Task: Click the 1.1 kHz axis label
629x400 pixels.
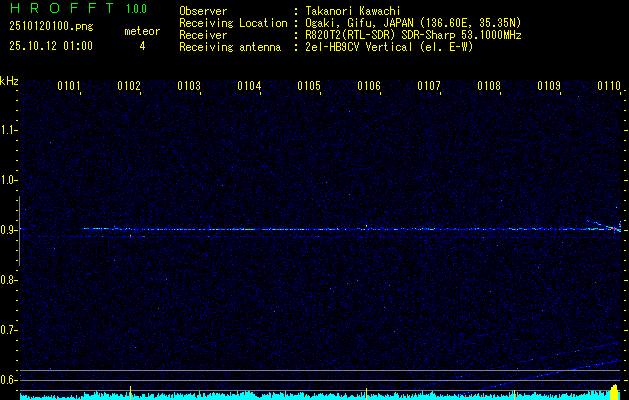Action: click(7, 130)
